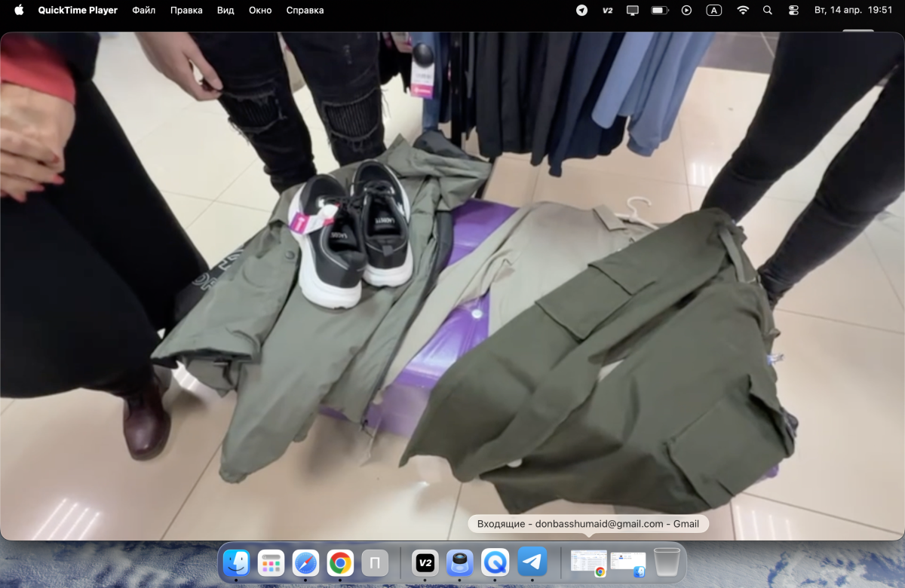Open the Файл menu
Image resolution: width=905 pixels, height=588 pixels.
point(143,11)
